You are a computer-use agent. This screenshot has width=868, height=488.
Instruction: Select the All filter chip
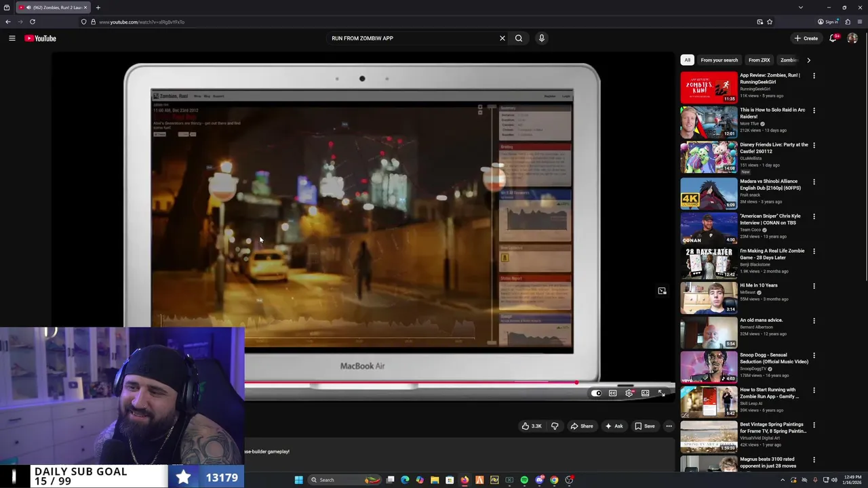tap(687, 60)
